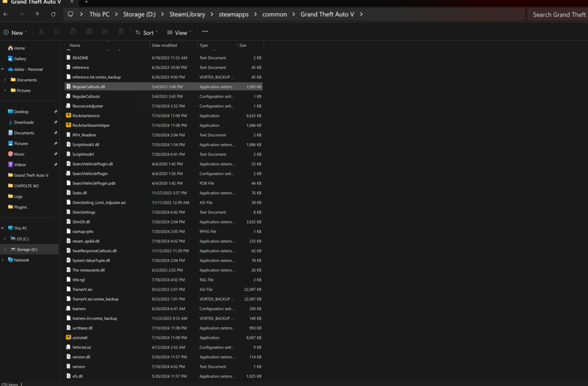Open a new tab with the plus button
This screenshot has width=588, height=386.
86,2
